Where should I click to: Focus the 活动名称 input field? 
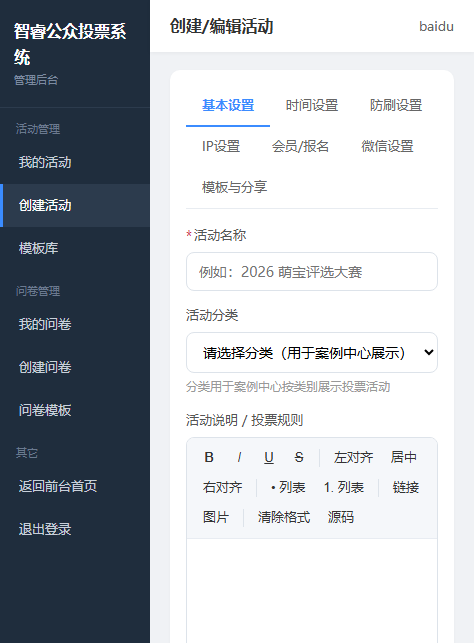click(x=312, y=272)
